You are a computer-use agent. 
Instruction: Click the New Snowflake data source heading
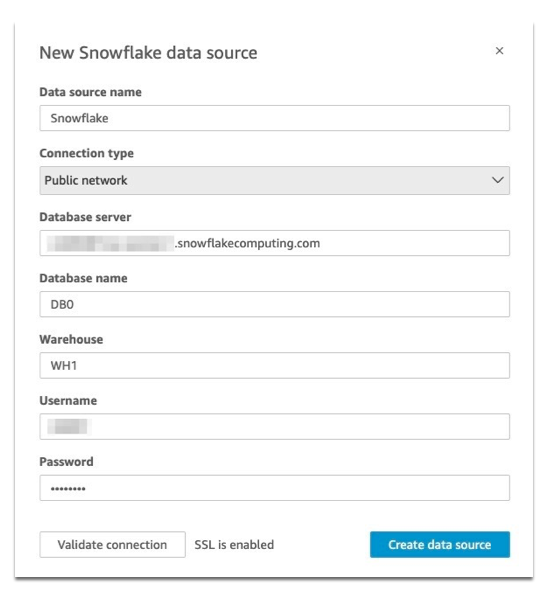pyautogui.click(x=148, y=53)
